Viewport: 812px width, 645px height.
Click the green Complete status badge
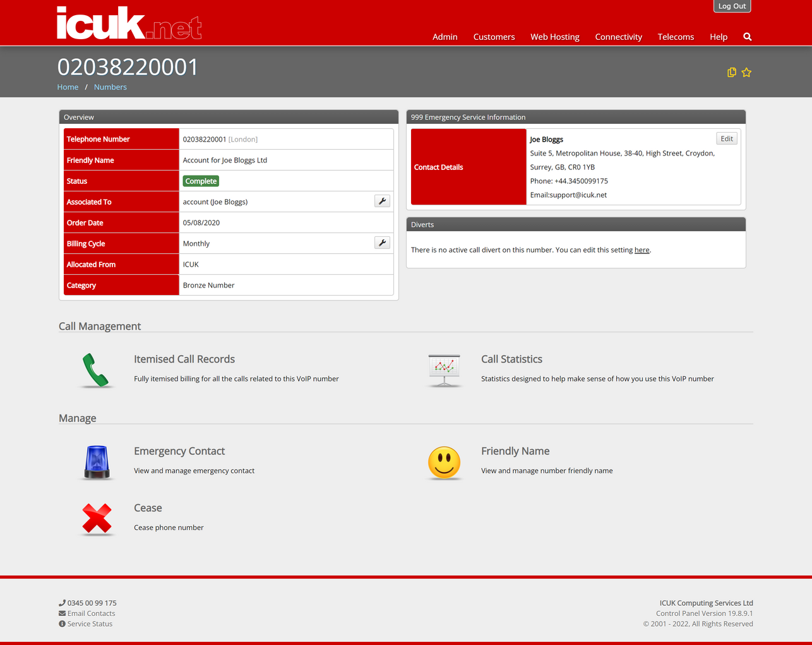click(x=201, y=181)
